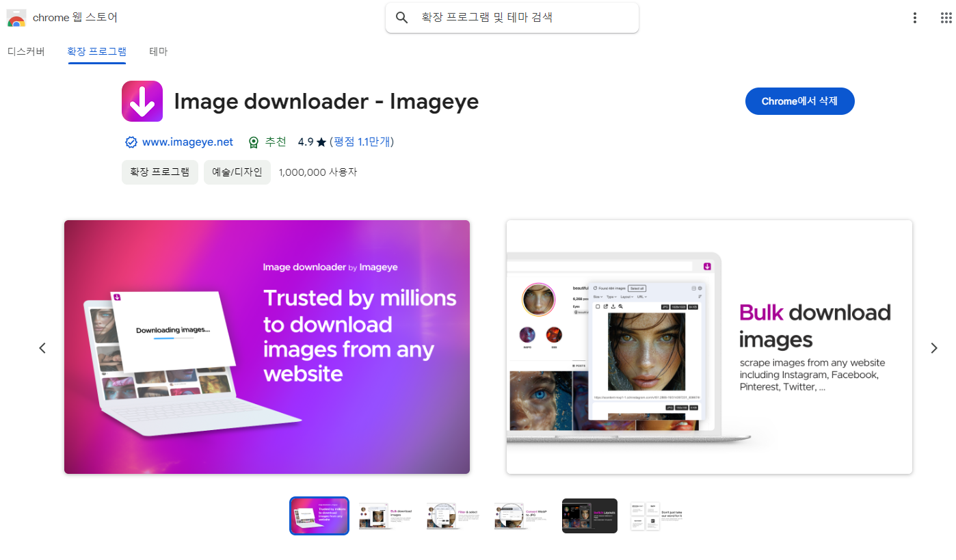Select the third Filter & select thumbnail

453,516
